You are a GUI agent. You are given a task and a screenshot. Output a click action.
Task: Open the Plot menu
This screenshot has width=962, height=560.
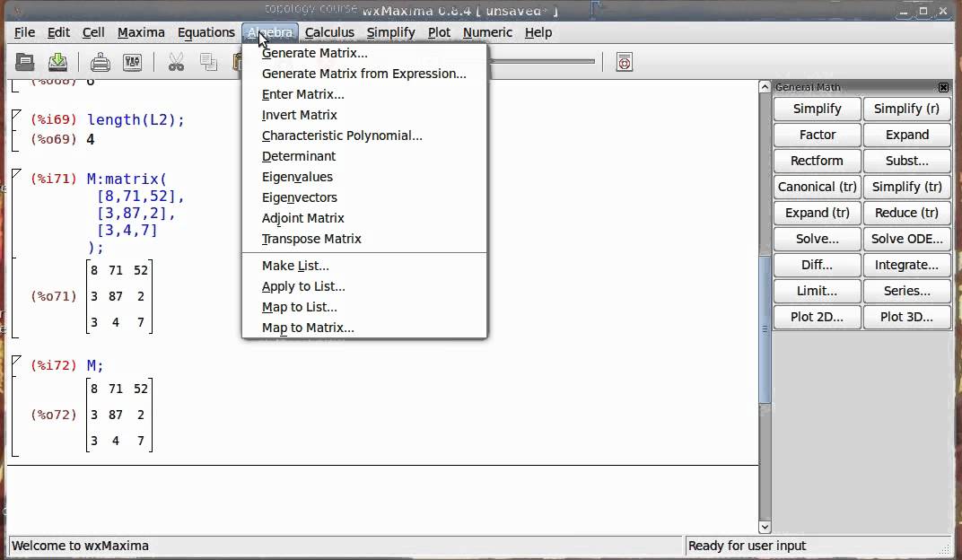(439, 32)
